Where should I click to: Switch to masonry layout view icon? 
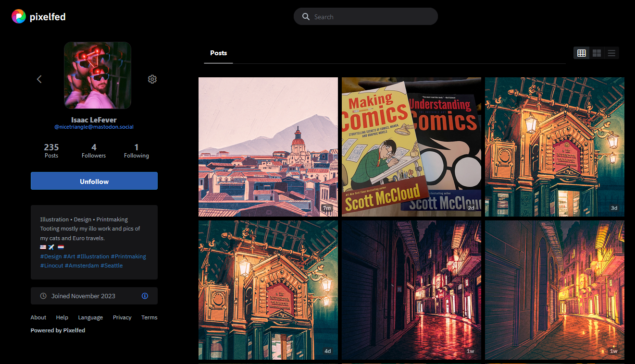[x=597, y=53]
